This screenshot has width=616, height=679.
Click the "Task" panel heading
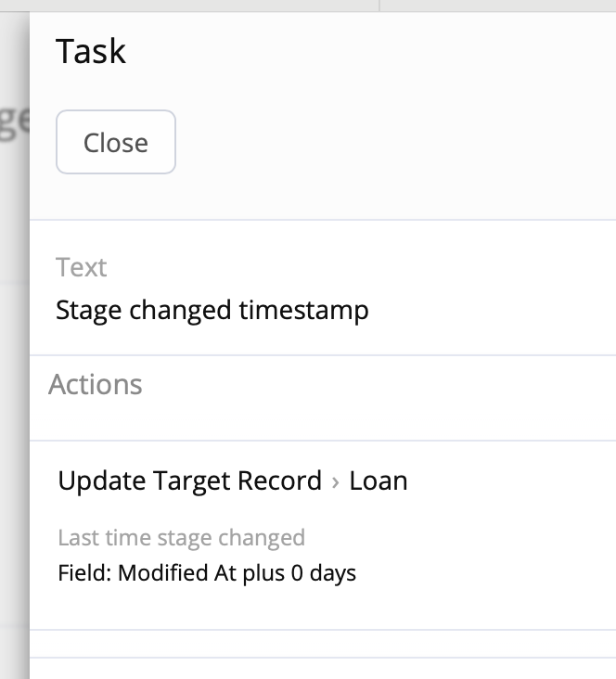pos(91,52)
